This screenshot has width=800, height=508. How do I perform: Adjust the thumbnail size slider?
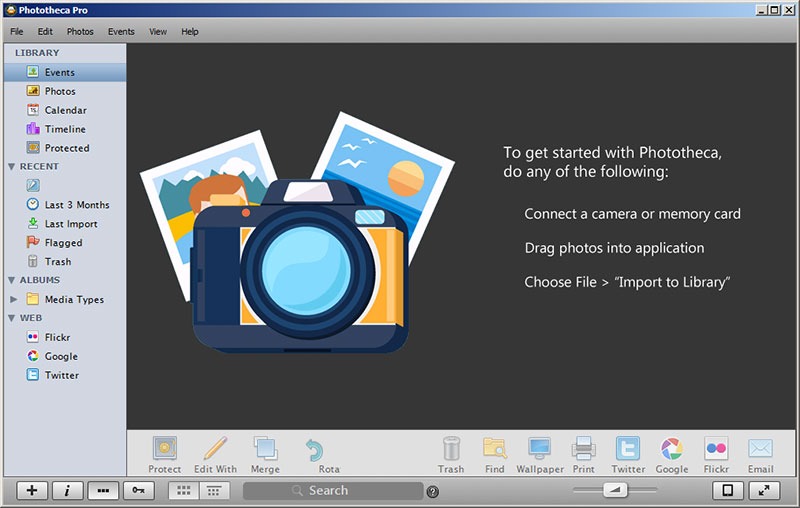[x=616, y=490]
